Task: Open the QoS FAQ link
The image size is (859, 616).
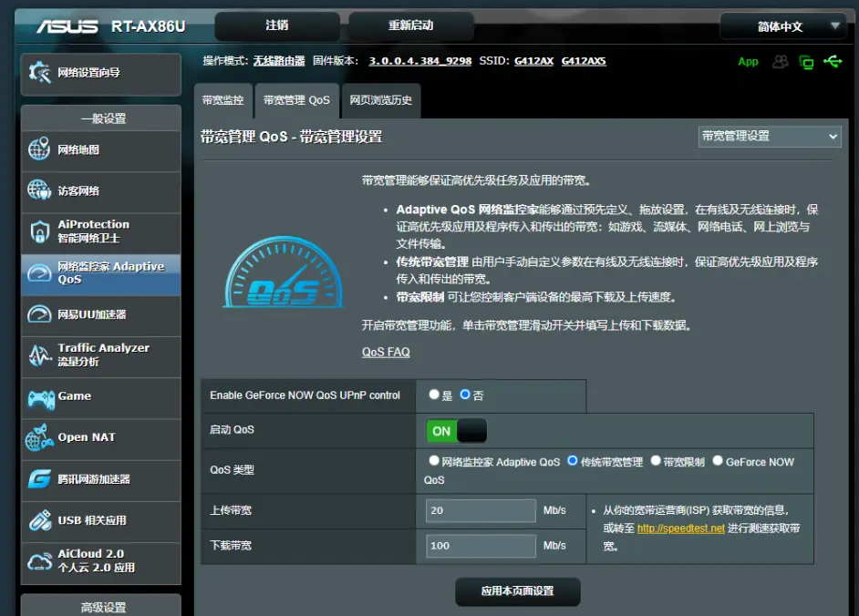Action: pyautogui.click(x=385, y=352)
